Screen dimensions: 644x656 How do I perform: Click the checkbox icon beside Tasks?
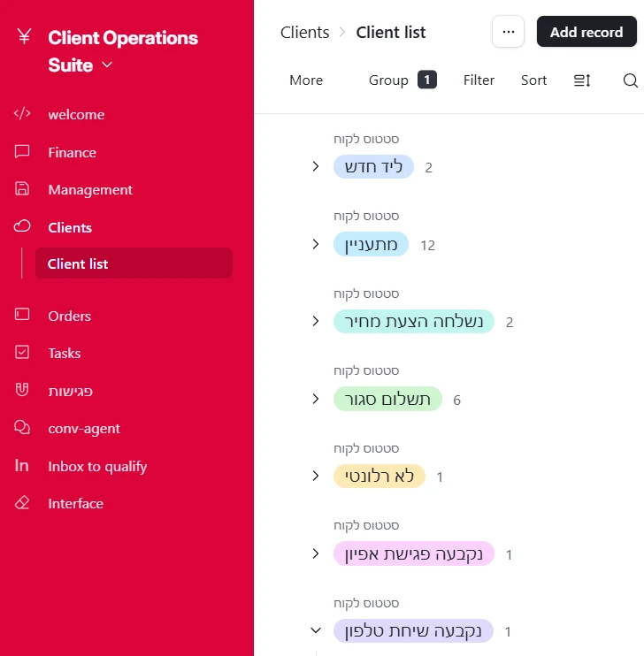(22, 352)
